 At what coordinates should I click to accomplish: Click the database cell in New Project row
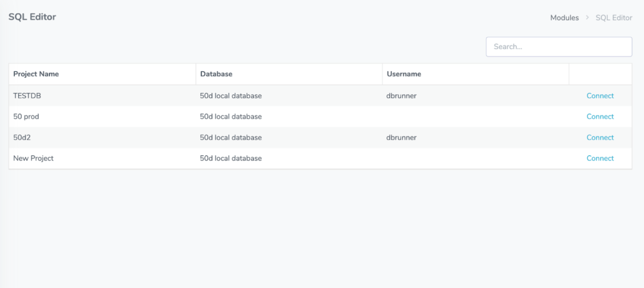pyautogui.click(x=230, y=158)
